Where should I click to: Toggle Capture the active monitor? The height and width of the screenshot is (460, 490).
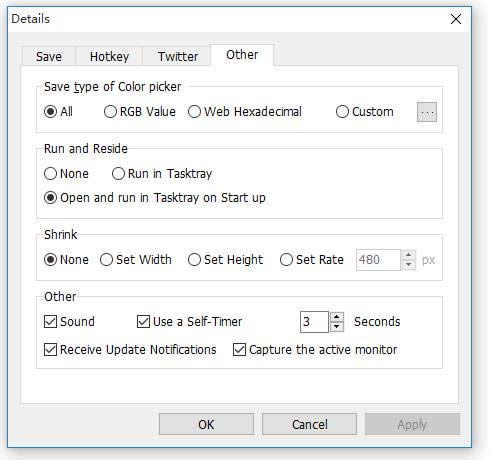pyautogui.click(x=315, y=350)
